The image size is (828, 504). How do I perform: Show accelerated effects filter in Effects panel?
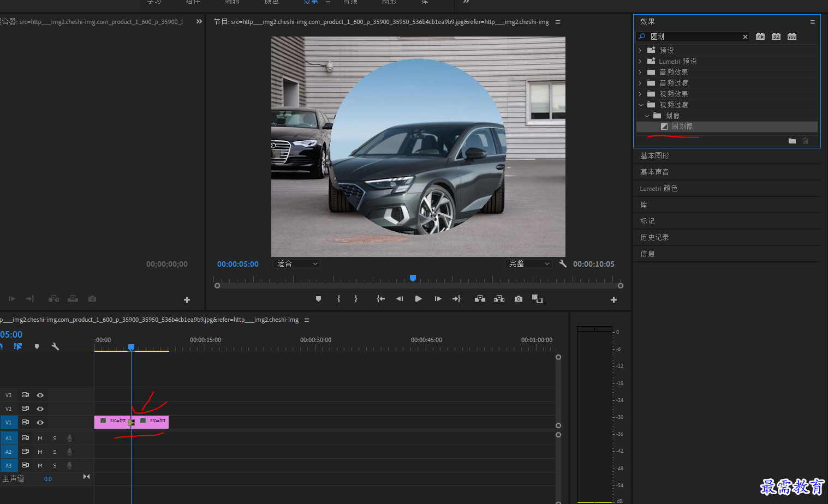pyautogui.click(x=760, y=37)
